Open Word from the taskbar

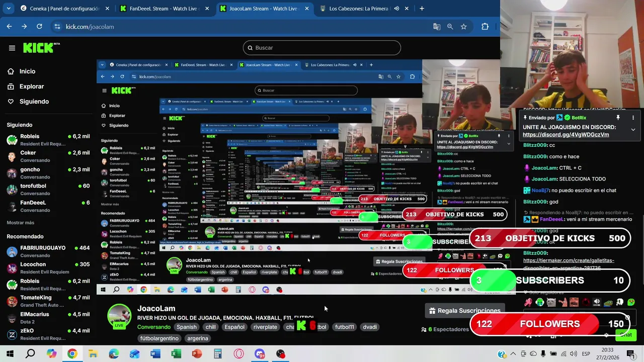(155, 354)
